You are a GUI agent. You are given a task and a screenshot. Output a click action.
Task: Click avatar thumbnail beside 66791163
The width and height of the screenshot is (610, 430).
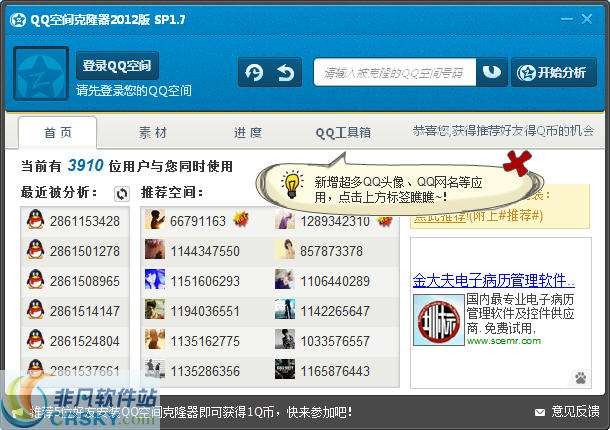coord(155,219)
